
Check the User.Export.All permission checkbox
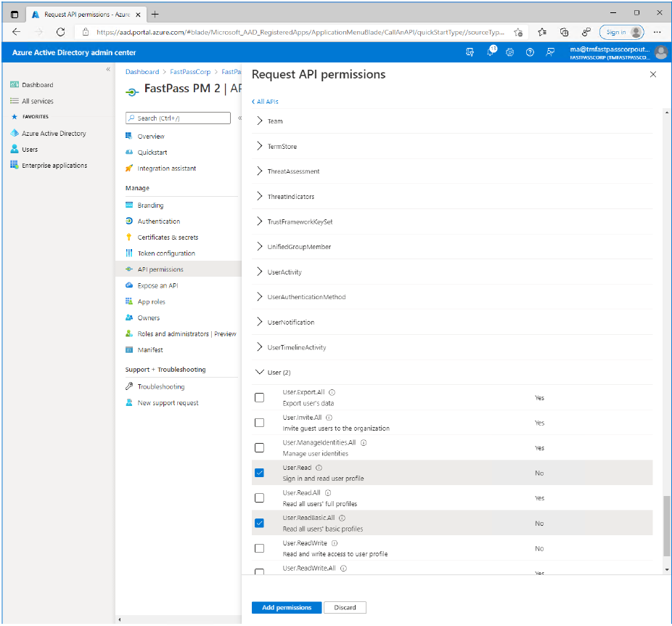coord(259,397)
